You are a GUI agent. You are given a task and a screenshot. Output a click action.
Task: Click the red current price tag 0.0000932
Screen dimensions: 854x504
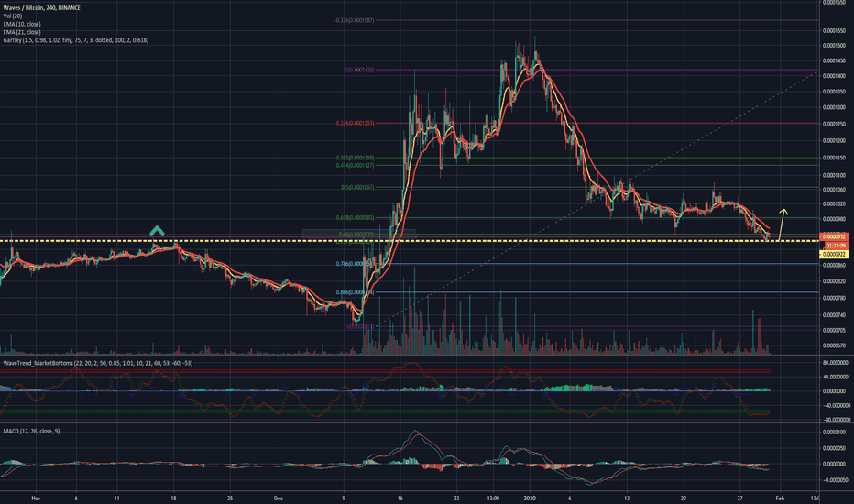click(834, 237)
